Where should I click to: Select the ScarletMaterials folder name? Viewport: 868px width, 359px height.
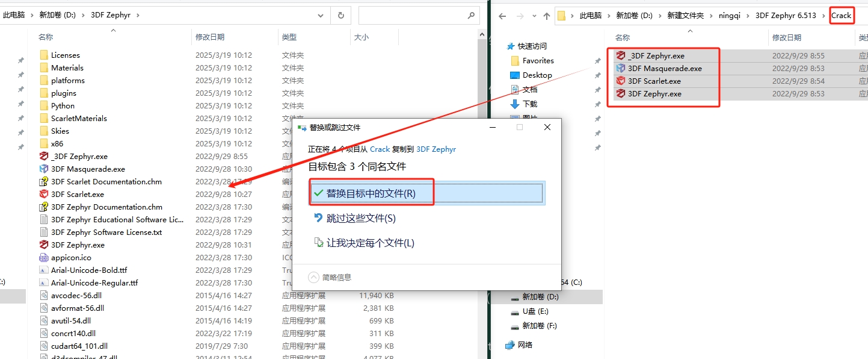point(79,118)
